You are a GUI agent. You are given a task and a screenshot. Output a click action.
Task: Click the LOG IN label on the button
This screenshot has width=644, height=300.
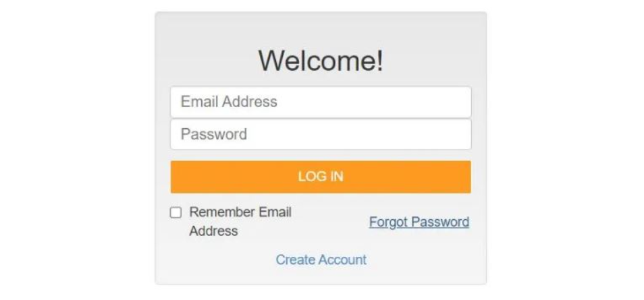[321, 177]
